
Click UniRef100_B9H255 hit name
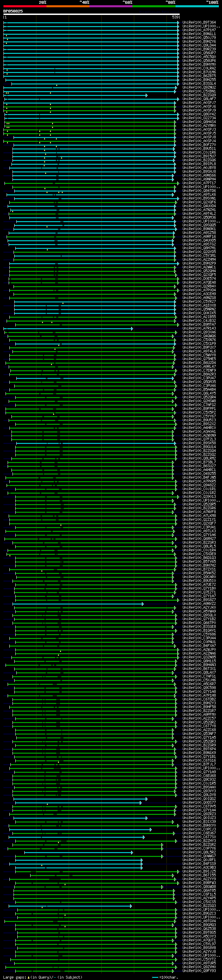[x=199, y=80]
